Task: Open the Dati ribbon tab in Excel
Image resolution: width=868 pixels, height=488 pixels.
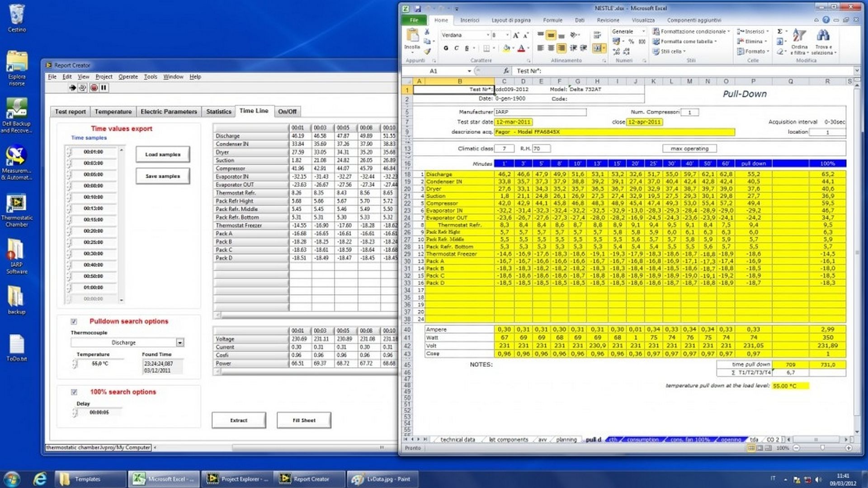Action: click(580, 20)
